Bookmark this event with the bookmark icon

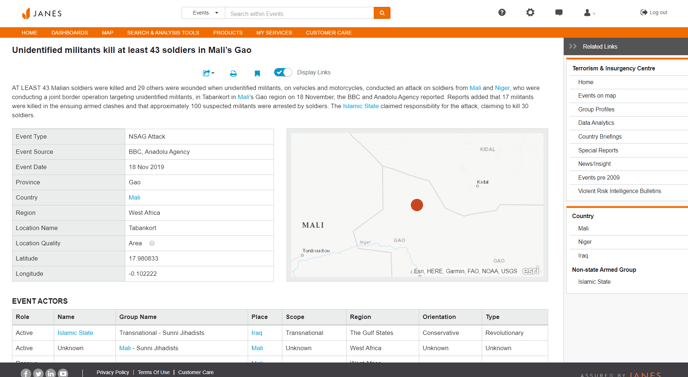coord(257,74)
